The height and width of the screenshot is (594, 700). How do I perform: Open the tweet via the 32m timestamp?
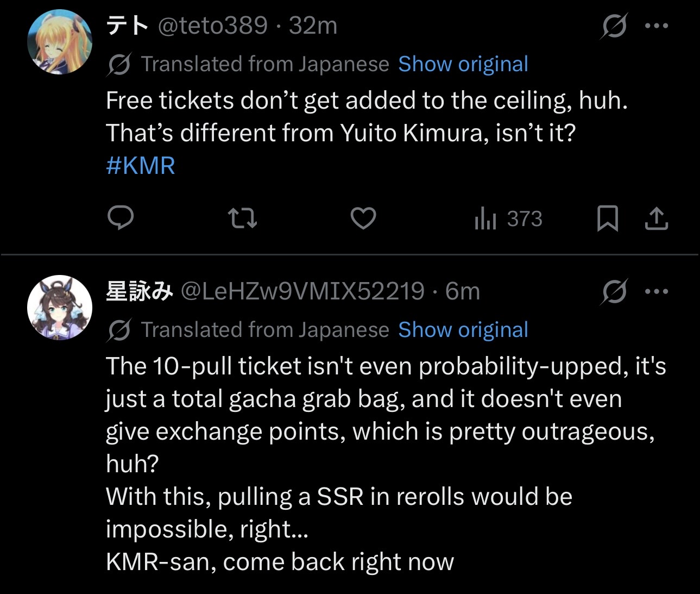coord(313,26)
